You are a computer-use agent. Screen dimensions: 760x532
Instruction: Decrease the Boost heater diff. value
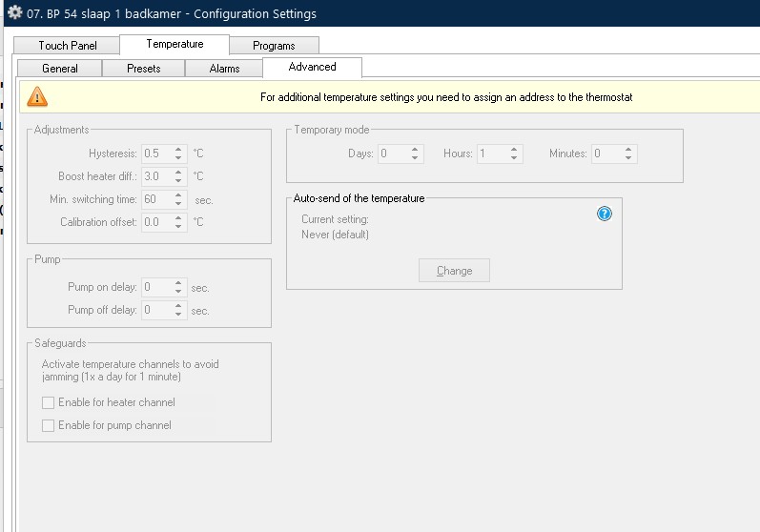(178, 180)
